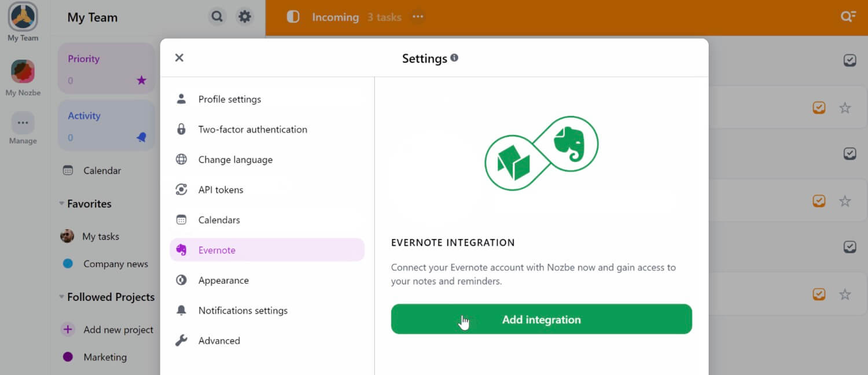Click the Incoming title in header

(335, 17)
